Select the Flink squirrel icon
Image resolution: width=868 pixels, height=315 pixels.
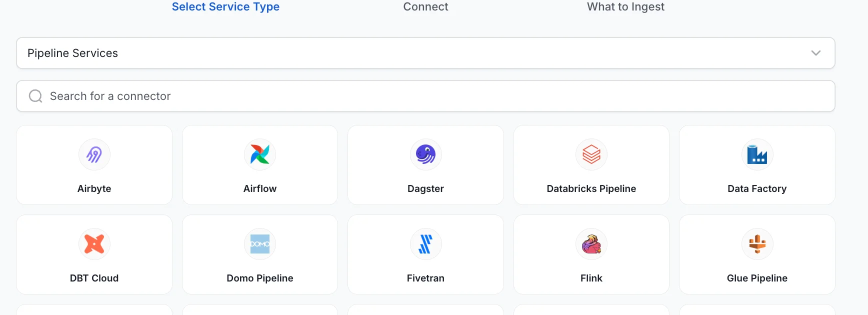[591, 244]
